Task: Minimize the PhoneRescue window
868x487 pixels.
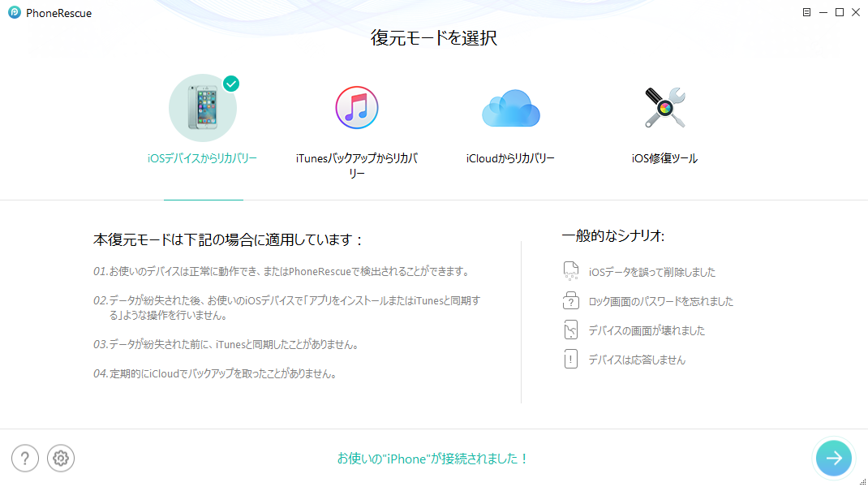Action: (823, 12)
